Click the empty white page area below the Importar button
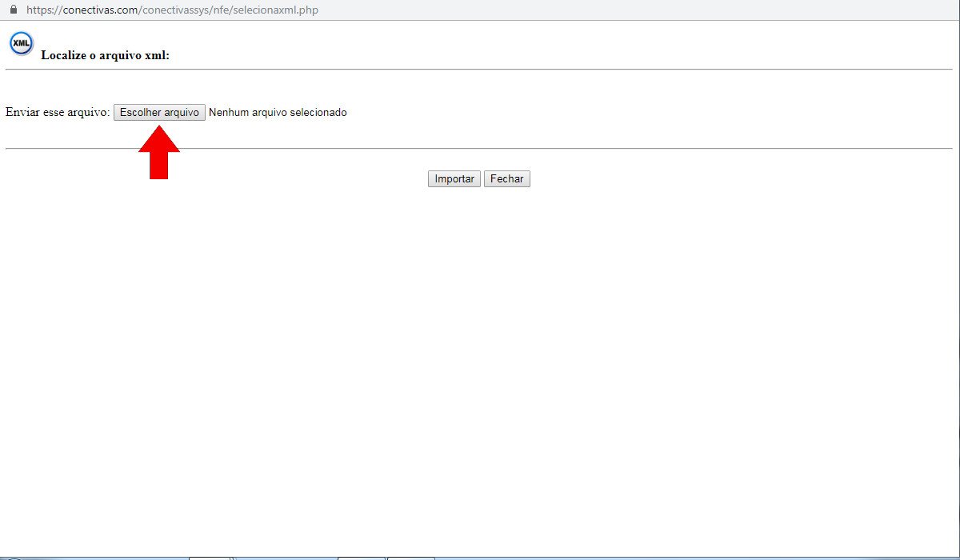The image size is (960, 560). point(480,360)
